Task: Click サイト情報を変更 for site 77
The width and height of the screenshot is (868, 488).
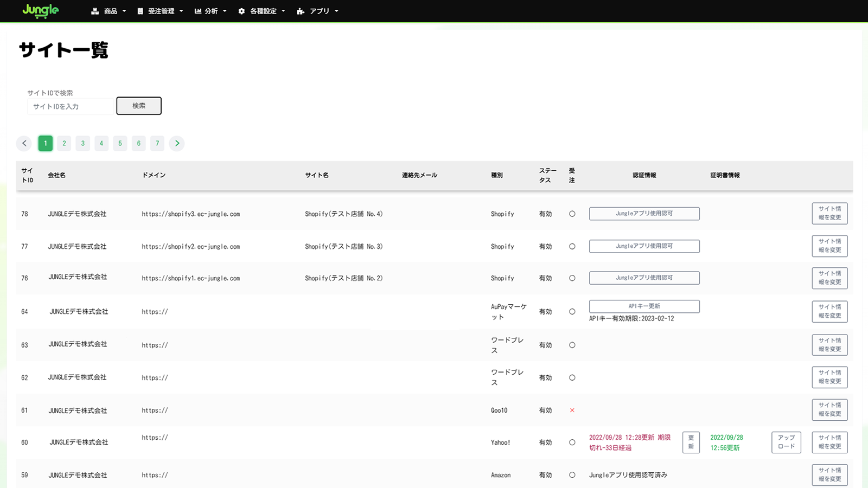Action: (830, 246)
